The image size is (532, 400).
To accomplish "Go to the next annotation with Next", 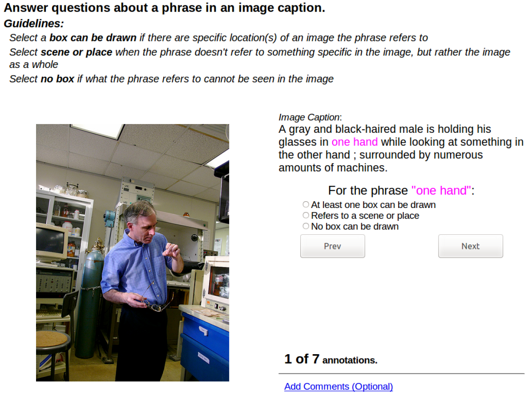I will tap(470, 246).
